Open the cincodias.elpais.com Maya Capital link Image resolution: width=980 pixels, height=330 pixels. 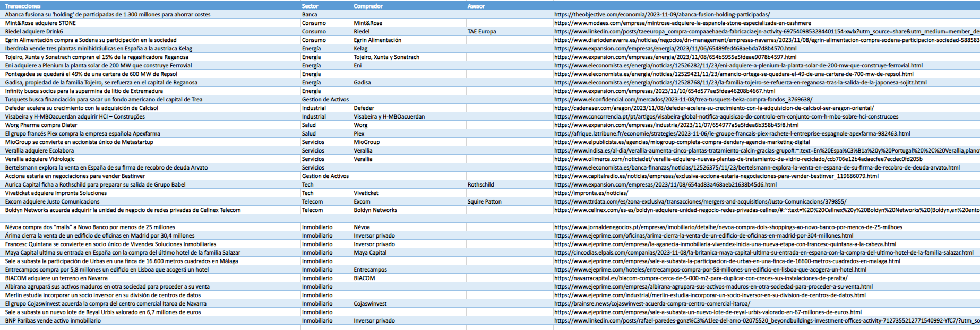coord(764,252)
